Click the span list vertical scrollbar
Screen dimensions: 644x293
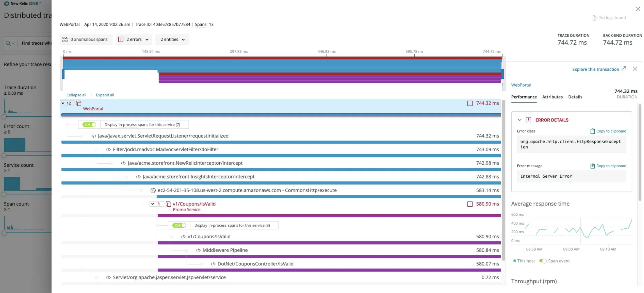click(503, 180)
